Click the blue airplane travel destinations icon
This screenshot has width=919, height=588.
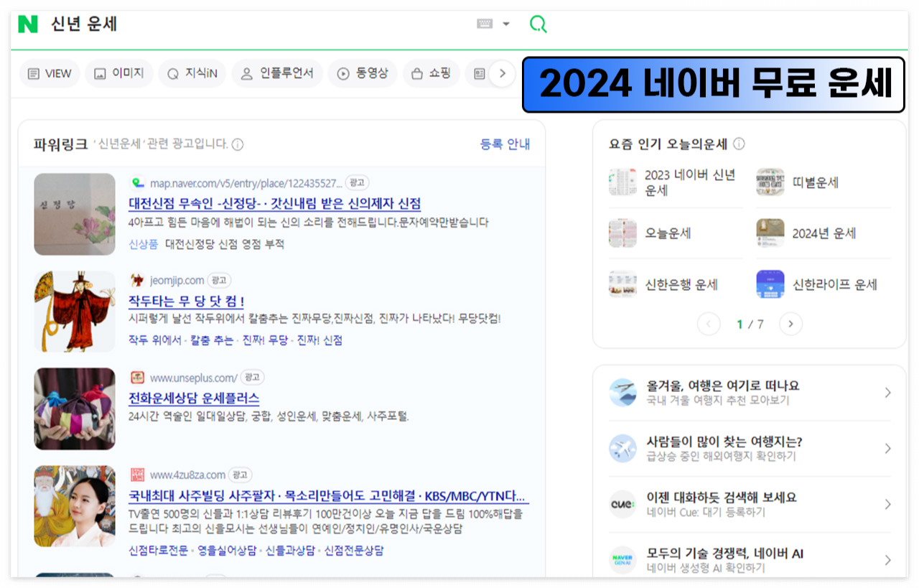(x=622, y=449)
